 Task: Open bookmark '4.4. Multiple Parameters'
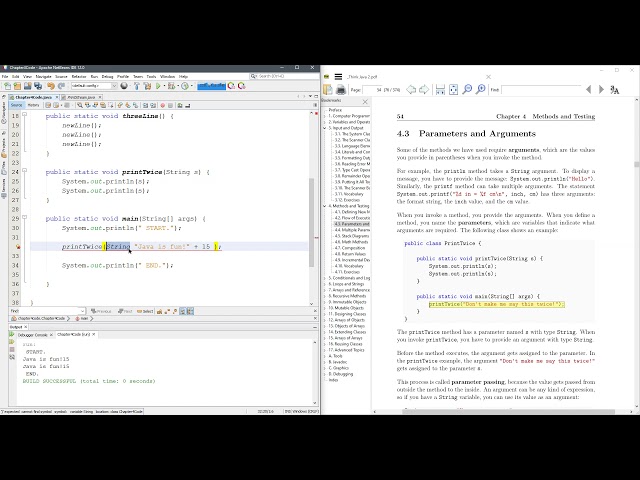(352, 230)
